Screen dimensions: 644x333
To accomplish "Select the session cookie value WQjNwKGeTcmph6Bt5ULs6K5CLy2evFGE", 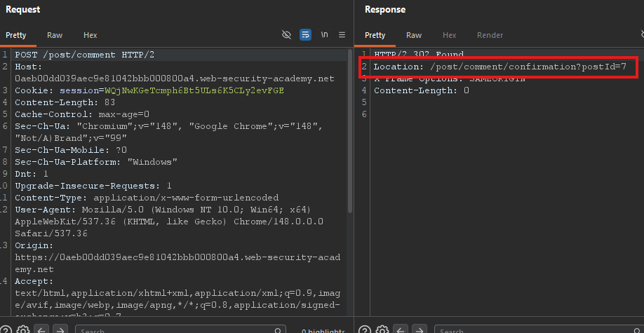I will pyautogui.click(x=194, y=90).
